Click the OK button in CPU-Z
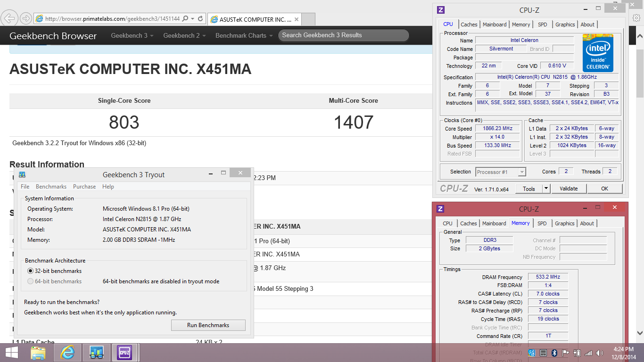The image size is (644, 362). tap(604, 189)
